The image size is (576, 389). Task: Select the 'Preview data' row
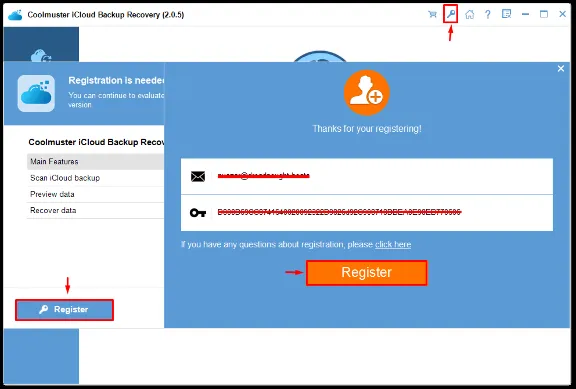pyautogui.click(x=96, y=194)
